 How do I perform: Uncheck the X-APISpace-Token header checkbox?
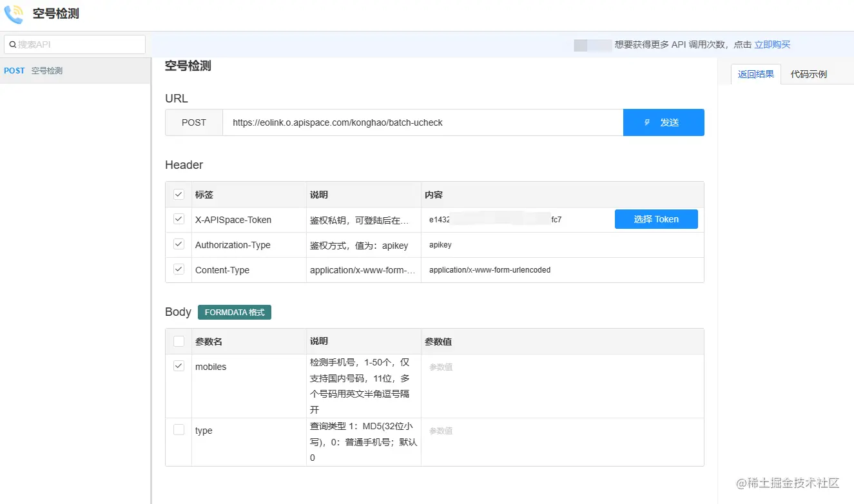(x=179, y=219)
